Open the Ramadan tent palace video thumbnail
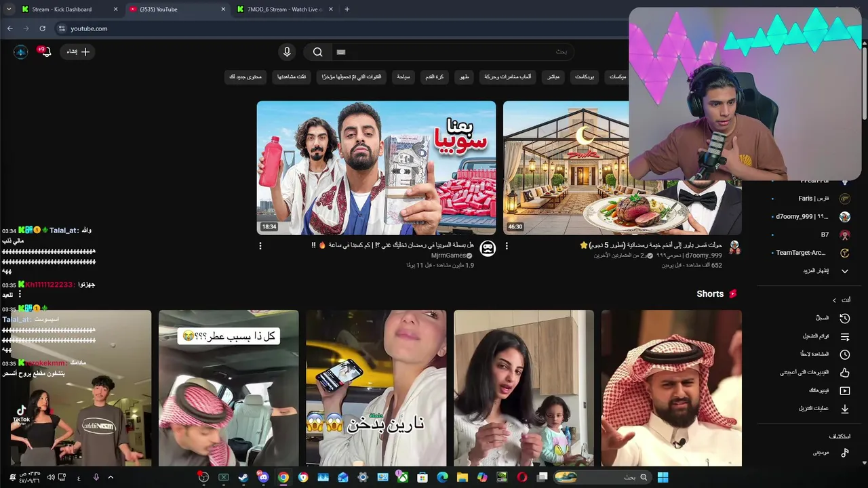The width and height of the screenshot is (868, 488). (566, 167)
